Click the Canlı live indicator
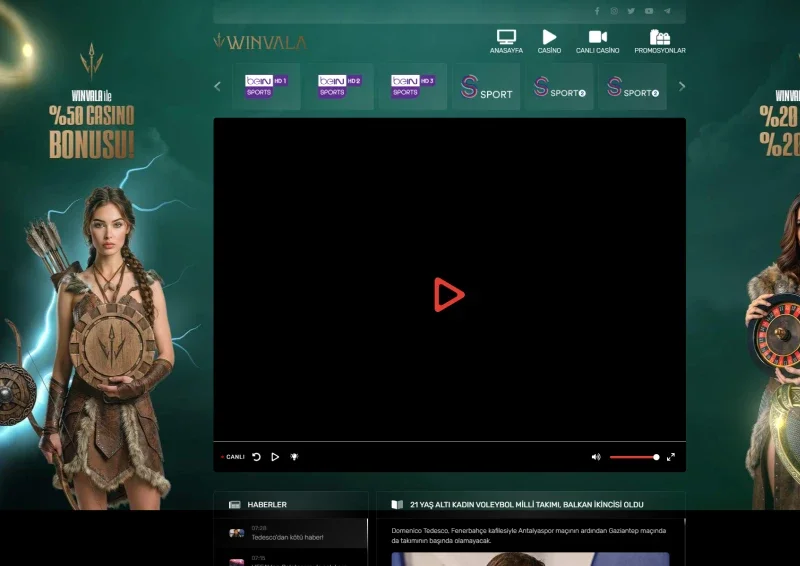This screenshot has height=566, width=800. [x=233, y=457]
